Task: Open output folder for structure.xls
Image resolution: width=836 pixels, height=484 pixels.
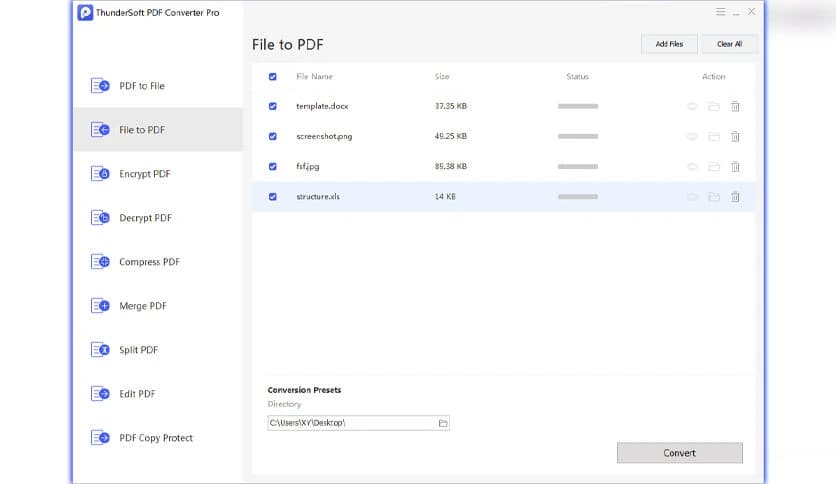Action: [713, 197]
